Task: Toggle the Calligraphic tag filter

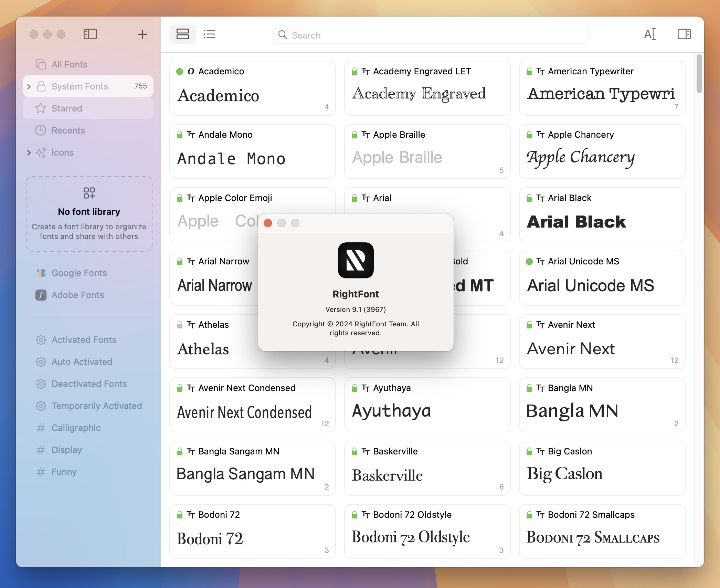Action: pyautogui.click(x=76, y=428)
